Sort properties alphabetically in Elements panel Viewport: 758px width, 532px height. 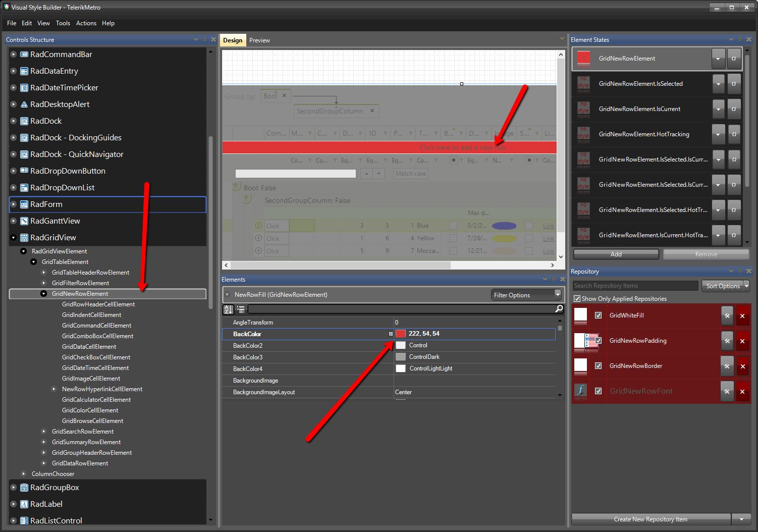[x=228, y=309]
